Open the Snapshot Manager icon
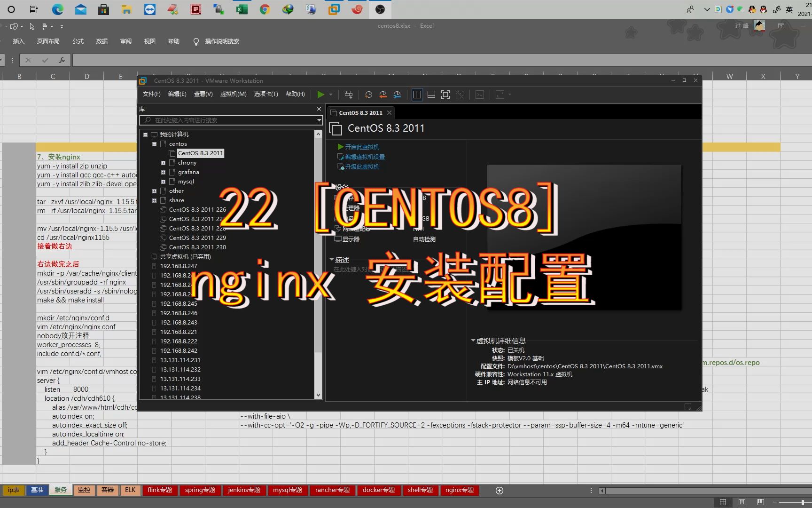812x508 pixels. (x=397, y=95)
